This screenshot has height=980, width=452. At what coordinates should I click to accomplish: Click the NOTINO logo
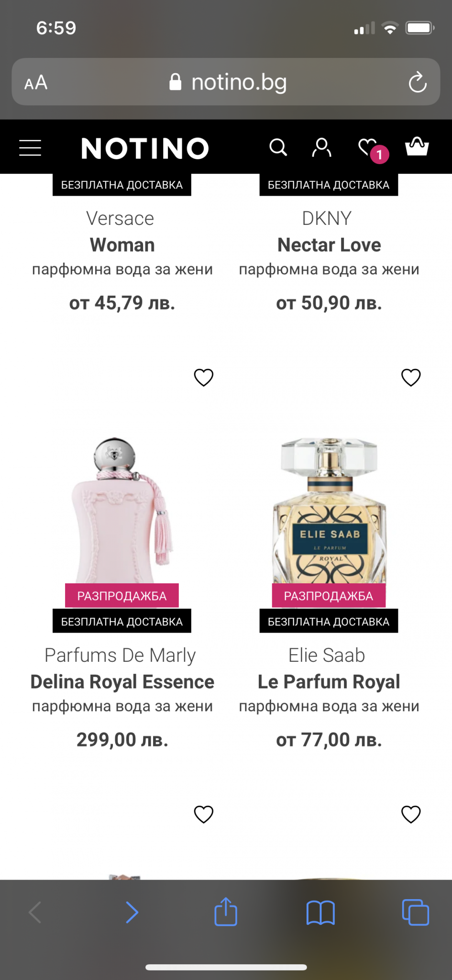click(x=145, y=148)
